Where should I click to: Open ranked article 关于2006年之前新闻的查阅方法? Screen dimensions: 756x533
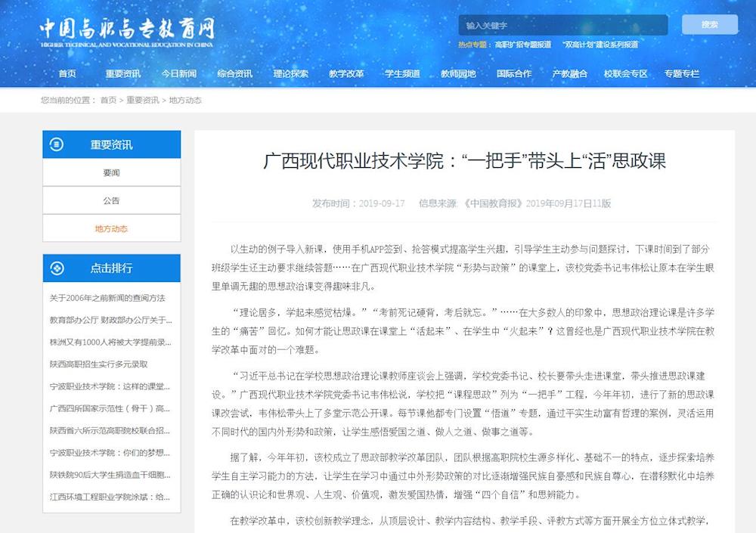(107, 298)
